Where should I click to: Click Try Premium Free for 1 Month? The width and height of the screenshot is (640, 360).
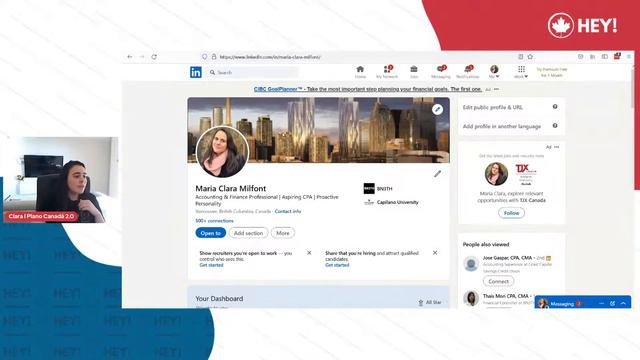click(551, 72)
